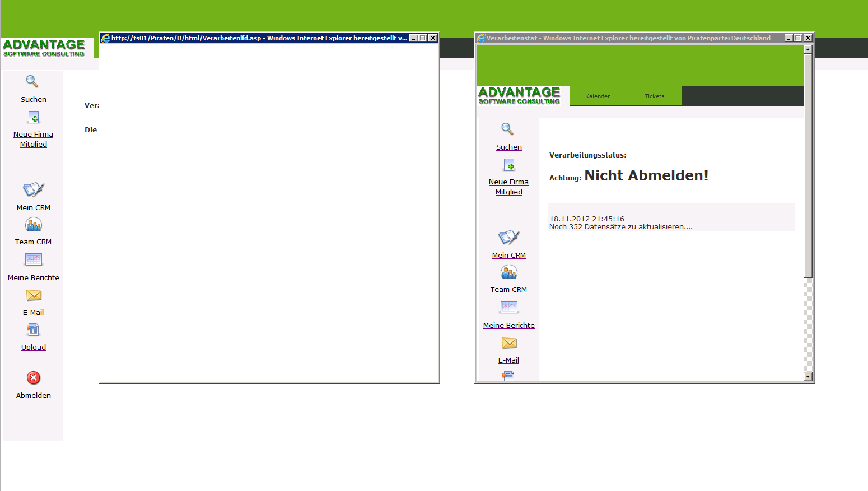Open the Tickets tab
The height and width of the screenshot is (491, 868).
coord(654,96)
